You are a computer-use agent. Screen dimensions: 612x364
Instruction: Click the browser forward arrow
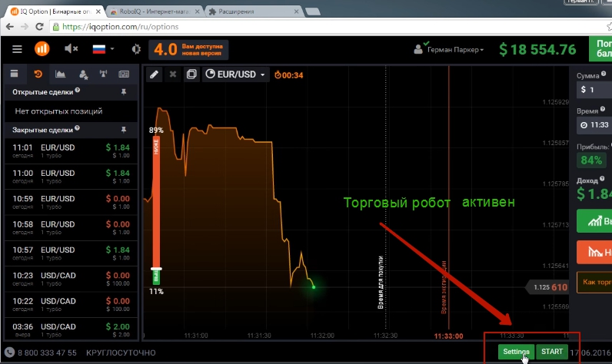pyautogui.click(x=24, y=27)
